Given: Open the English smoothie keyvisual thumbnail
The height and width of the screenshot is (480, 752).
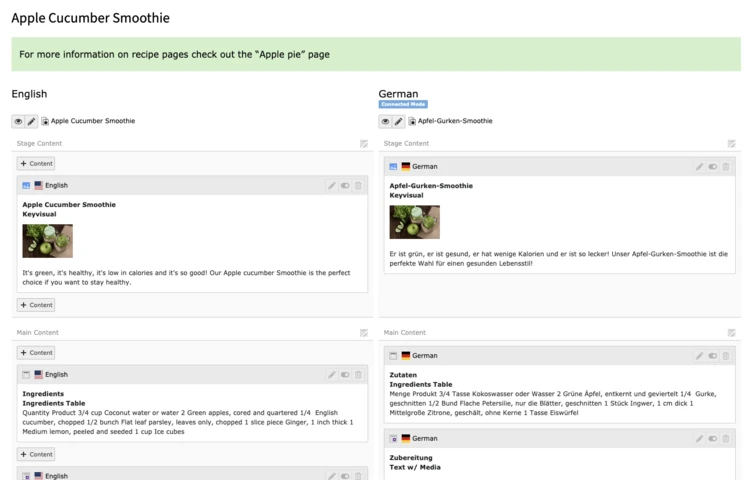Looking at the screenshot, I should pos(47,241).
